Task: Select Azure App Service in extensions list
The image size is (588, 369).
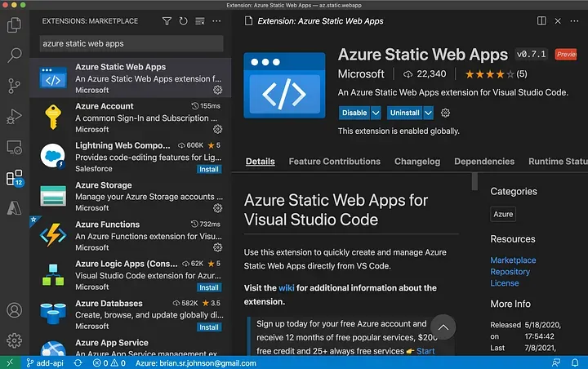Action: tap(131, 346)
